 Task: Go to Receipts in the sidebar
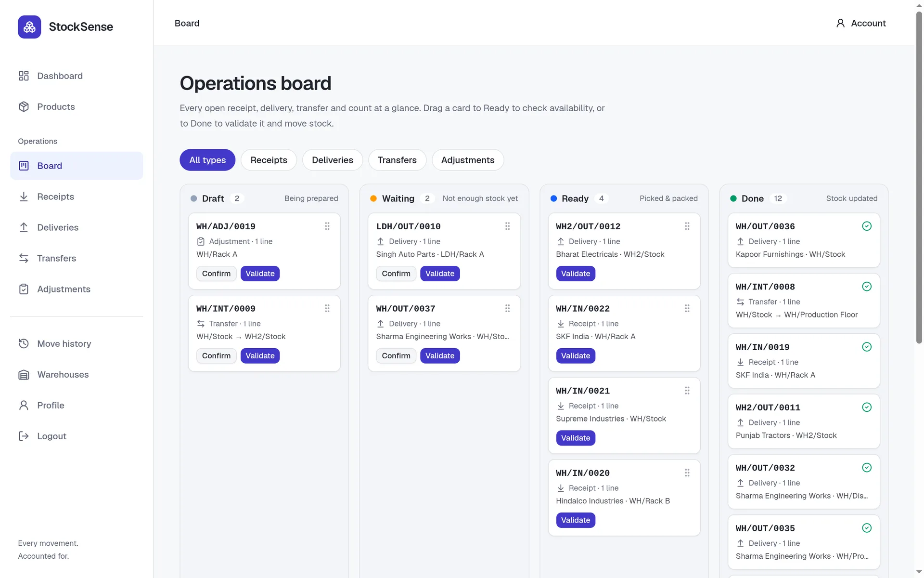pyautogui.click(x=77, y=197)
